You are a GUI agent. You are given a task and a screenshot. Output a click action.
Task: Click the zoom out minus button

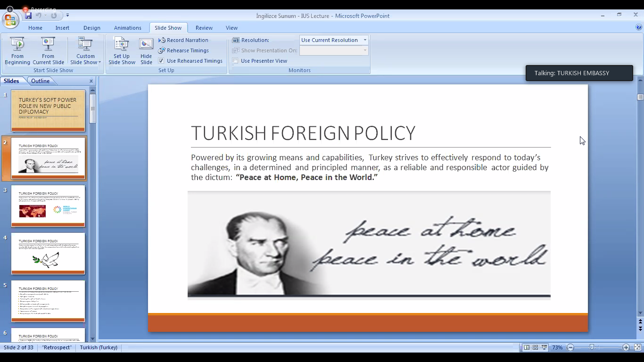570,347
